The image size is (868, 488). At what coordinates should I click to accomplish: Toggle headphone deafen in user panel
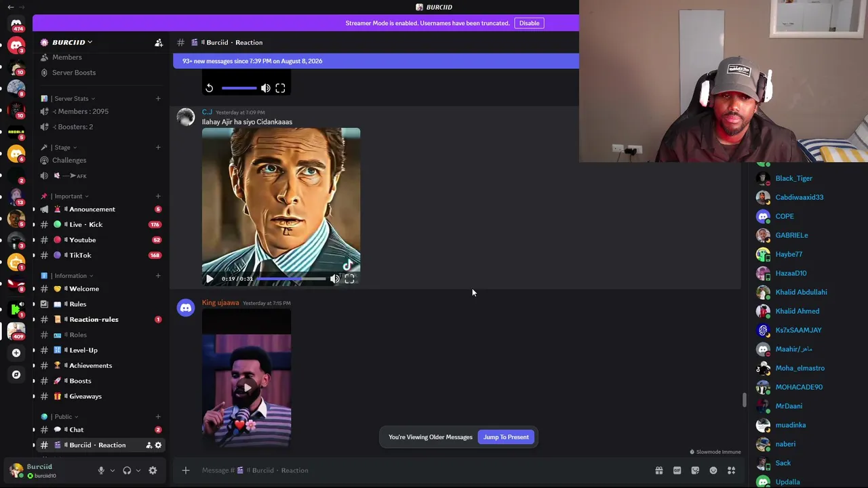point(127,470)
